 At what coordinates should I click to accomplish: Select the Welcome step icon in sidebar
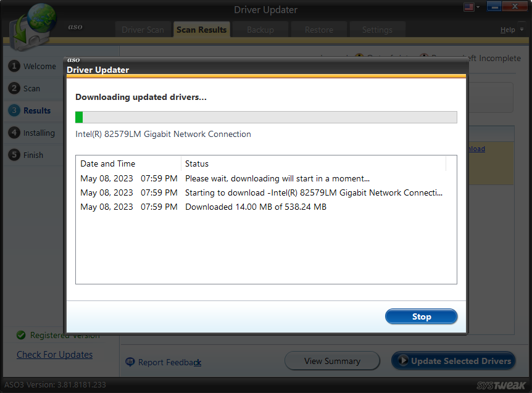14,66
